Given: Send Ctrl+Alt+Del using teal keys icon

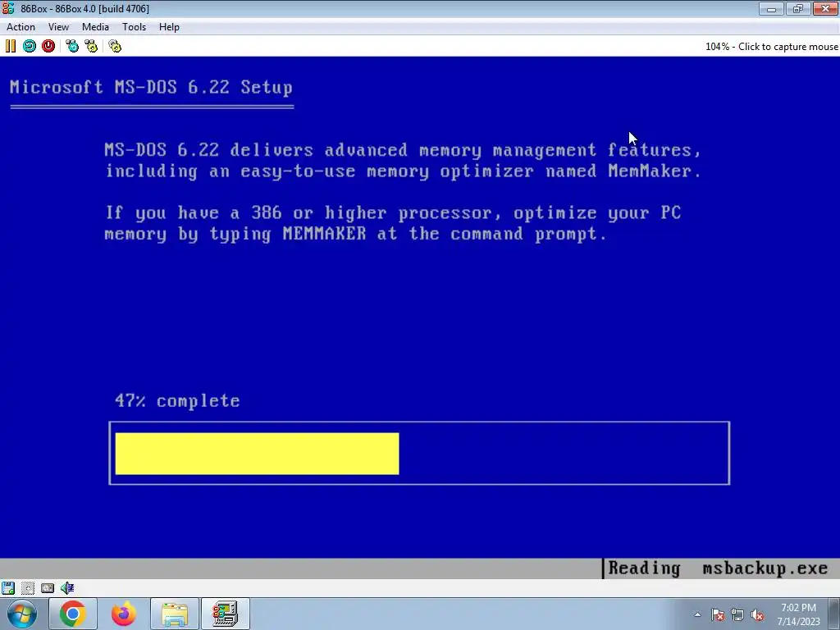Looking at the screenshot, I should 72,46.
